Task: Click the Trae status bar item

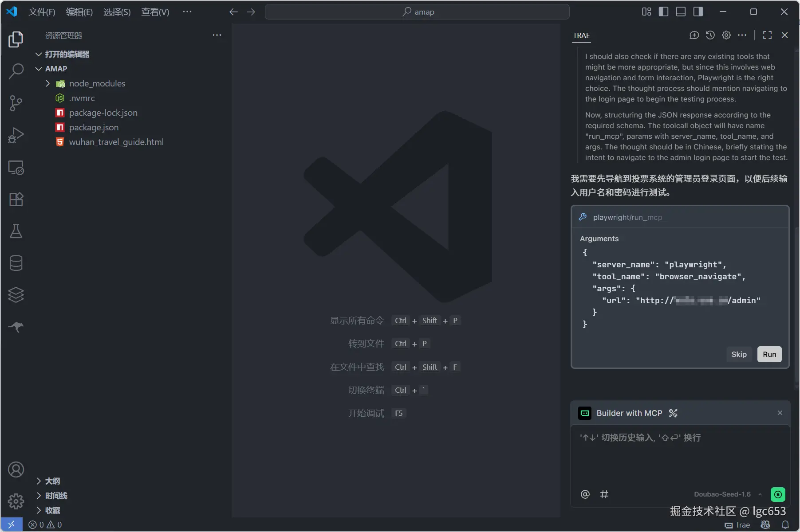Action: click(737, 525)
